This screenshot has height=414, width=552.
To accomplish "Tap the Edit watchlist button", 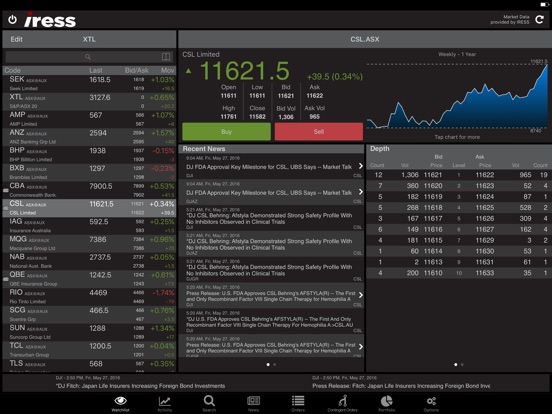I will (x=16, y=39).
